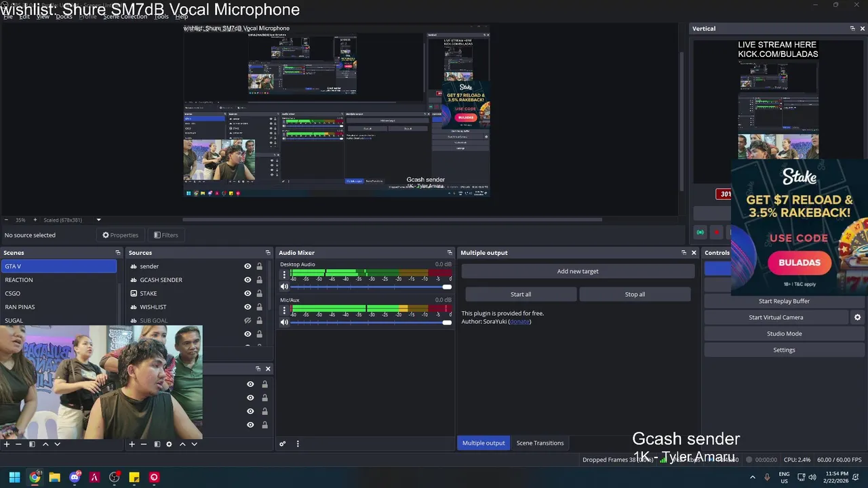
Task: Show the hidden SUB GOAL source
Action: pos(248,321)
